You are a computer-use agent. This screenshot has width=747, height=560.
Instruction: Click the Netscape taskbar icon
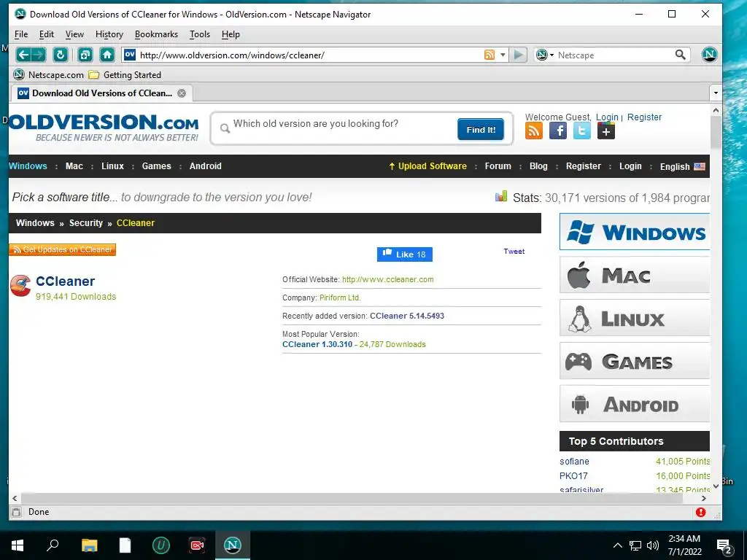pos(233,545)
